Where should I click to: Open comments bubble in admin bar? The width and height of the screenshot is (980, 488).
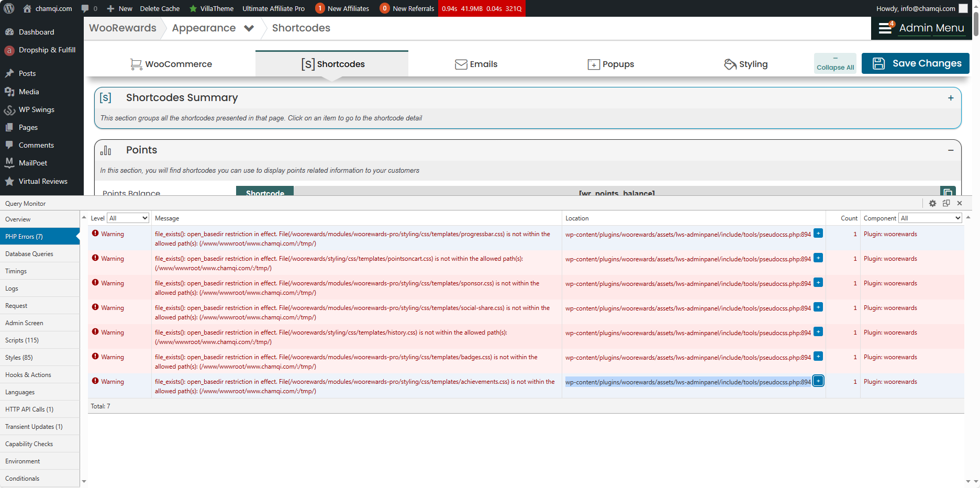[x=89, y=8]
